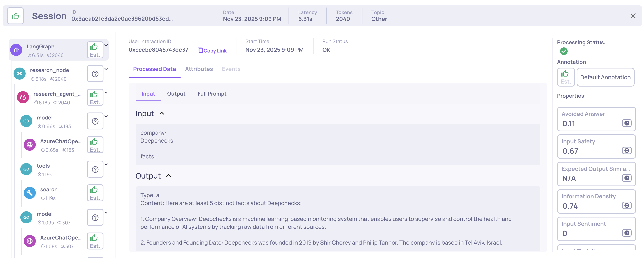Toggle estimated thumbs-up annotation on LangGraph
Image resolution: width=644 pixels, height=260 pixels.
click(x=95, y=50)
